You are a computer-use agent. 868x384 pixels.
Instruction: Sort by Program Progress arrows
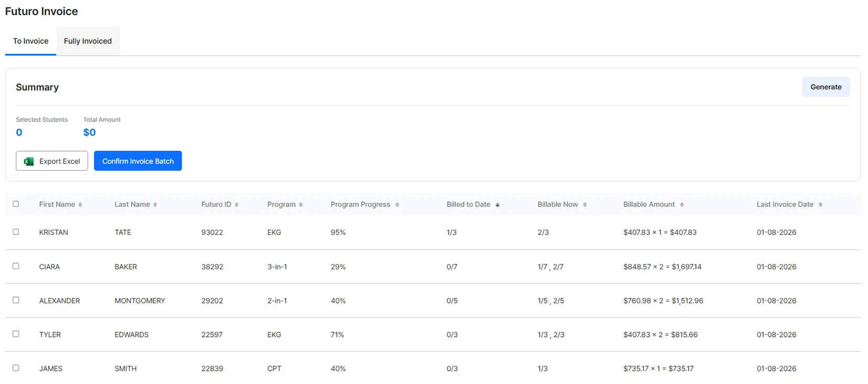(397, 205)
